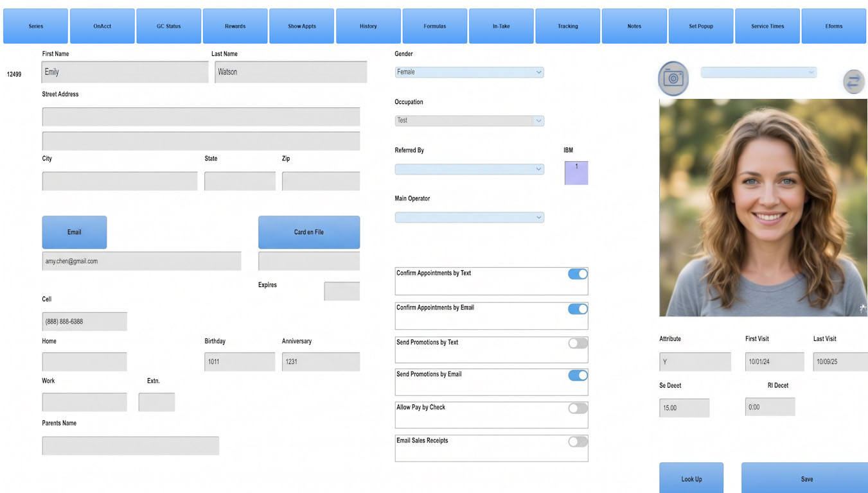Click the client profile photo
The height and width of the screenshot is (493, 868).
(763, 207)
